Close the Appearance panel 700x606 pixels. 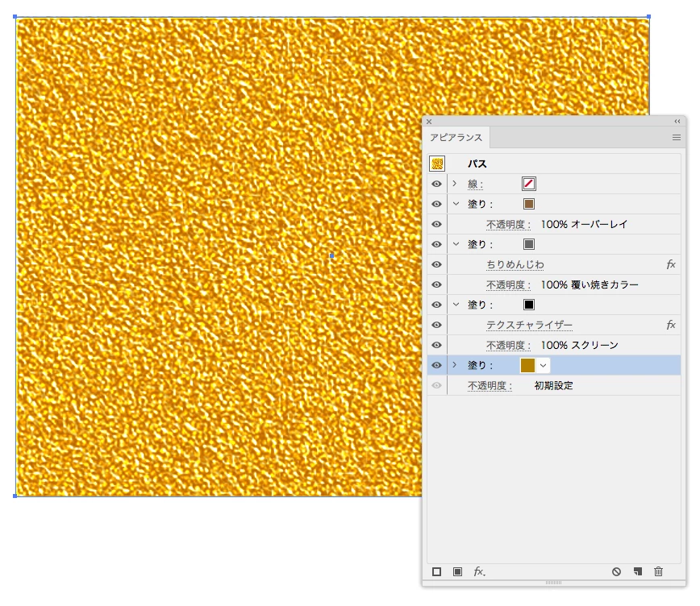pos(429,122)
